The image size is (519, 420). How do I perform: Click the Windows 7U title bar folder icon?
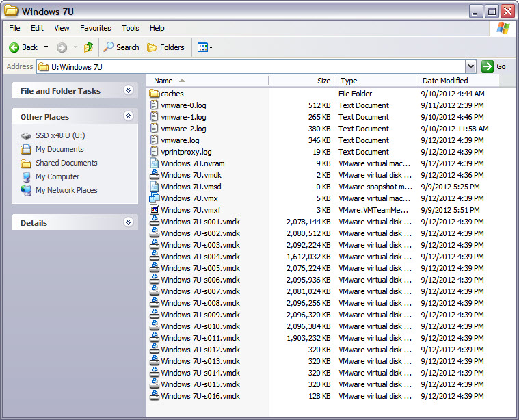[11, 10]
